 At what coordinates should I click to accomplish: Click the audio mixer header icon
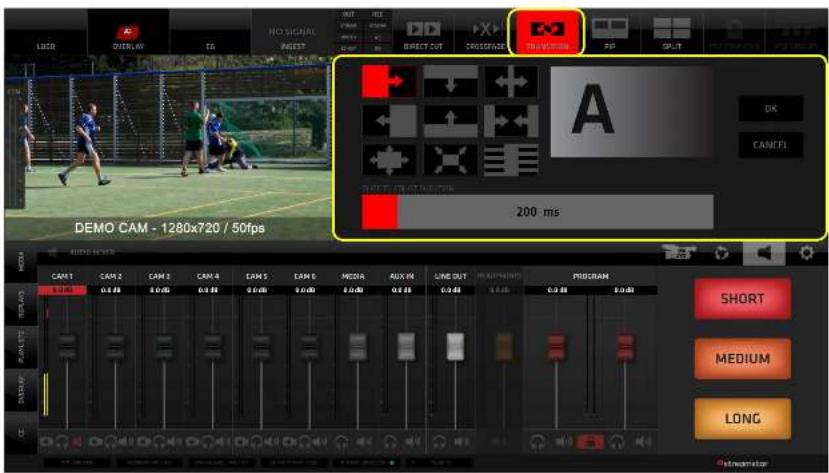pos(53,253)
